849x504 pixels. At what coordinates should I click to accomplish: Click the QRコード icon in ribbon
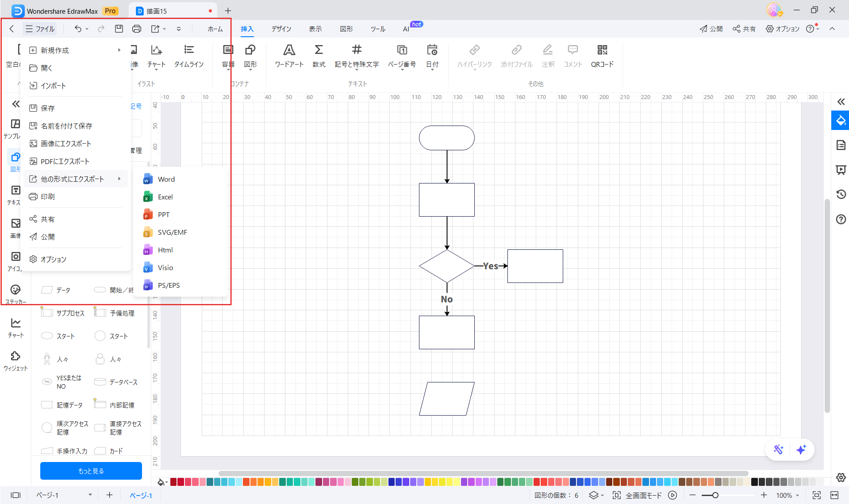602,50
